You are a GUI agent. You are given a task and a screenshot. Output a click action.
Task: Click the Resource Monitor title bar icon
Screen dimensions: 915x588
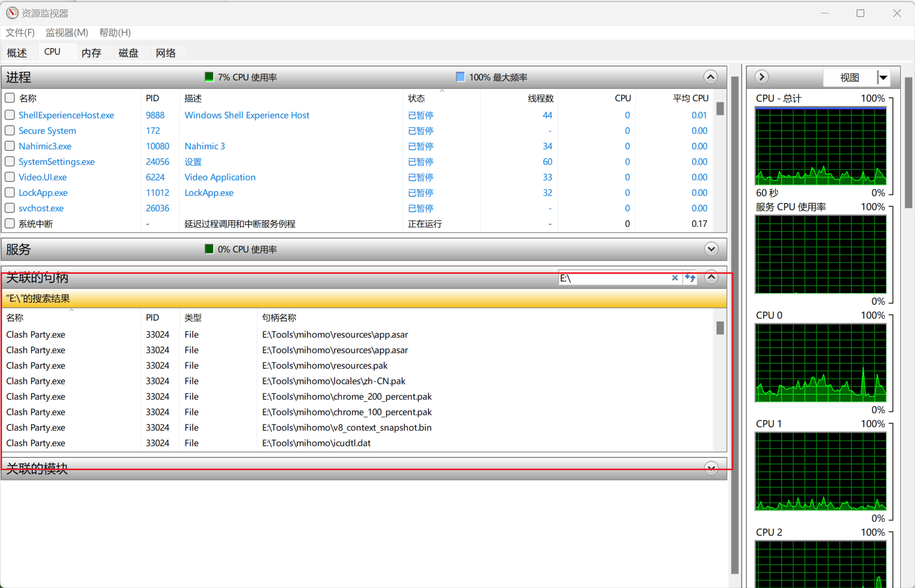pos(12,13)
